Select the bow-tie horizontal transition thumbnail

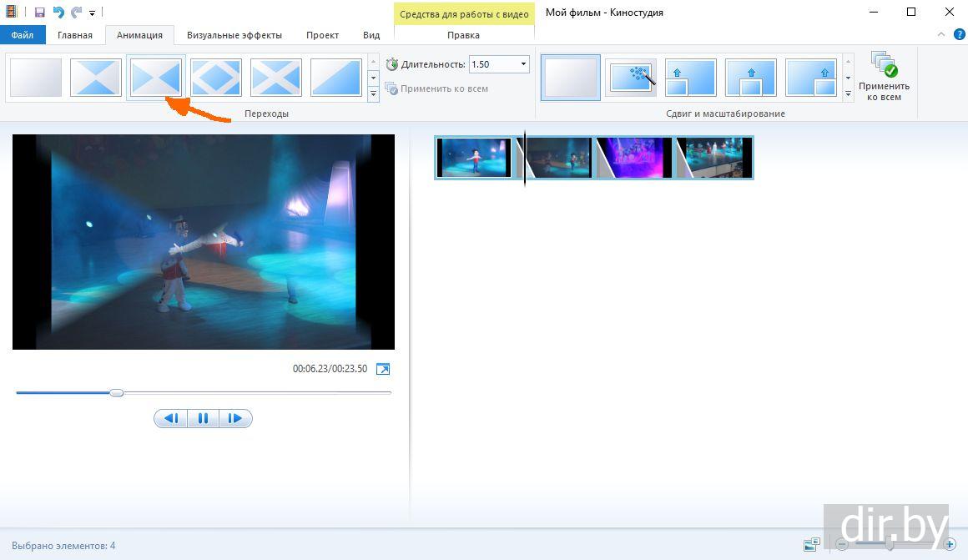(155, 78)
